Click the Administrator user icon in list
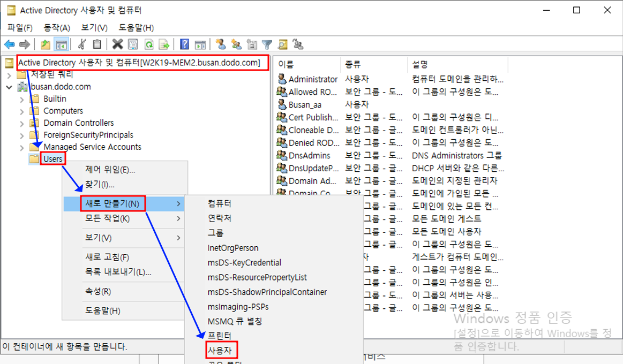 (282, 79)
